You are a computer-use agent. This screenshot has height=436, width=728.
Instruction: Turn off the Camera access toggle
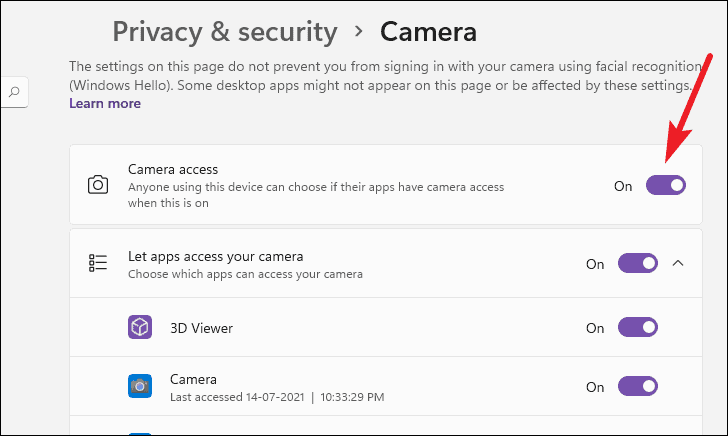(x=665, y=185)
